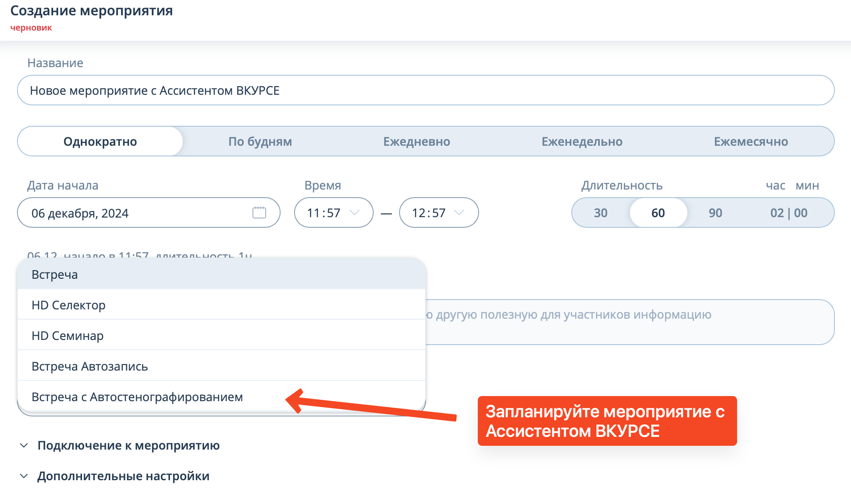Open the start time 11:57 dropdown
This screenshot has height=504, width=851.
334,212
